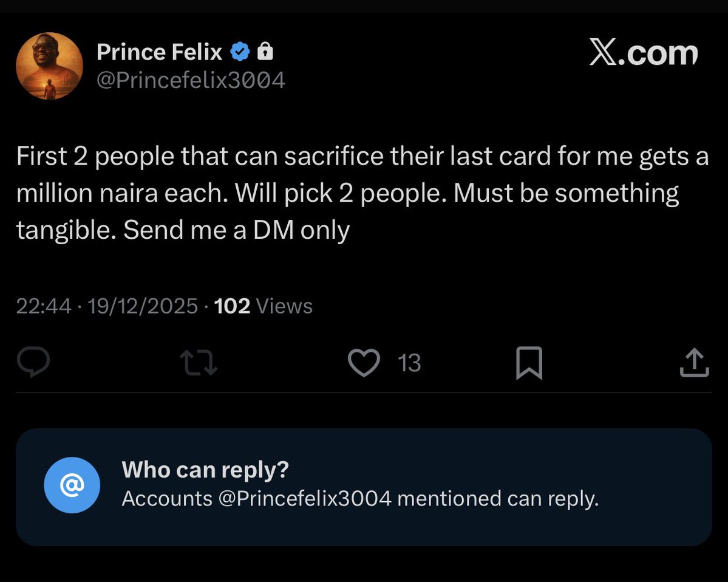
Task: Click the tweet text about million naira
Action: (x=362, y=193)
